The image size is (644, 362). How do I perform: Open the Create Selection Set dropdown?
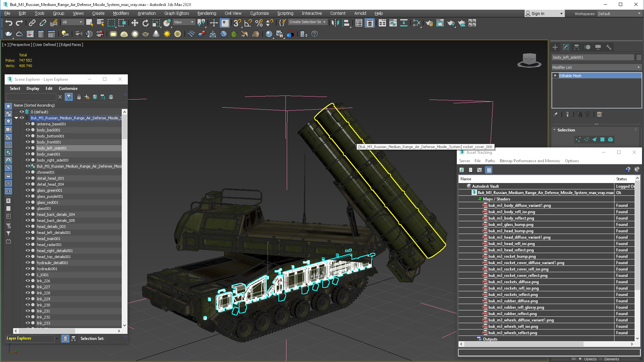tap(308, 22)
